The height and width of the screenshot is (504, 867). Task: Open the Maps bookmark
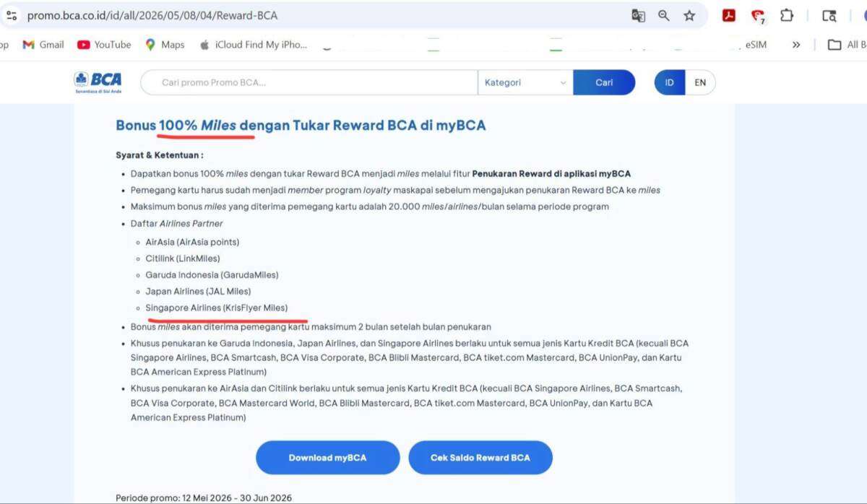(165, 45)
